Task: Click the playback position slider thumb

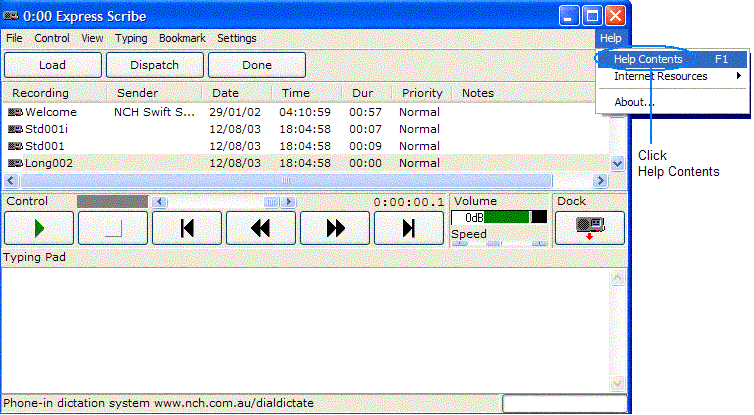Action: (x=272, y=202)
